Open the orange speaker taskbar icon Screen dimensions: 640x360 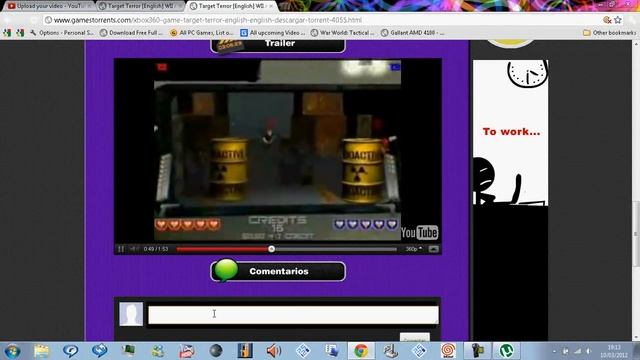coord(274,351)
